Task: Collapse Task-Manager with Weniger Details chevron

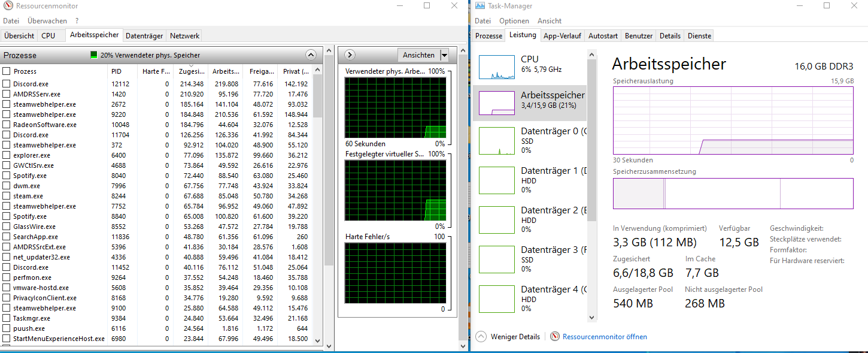Action: click(x=480, y=336)
